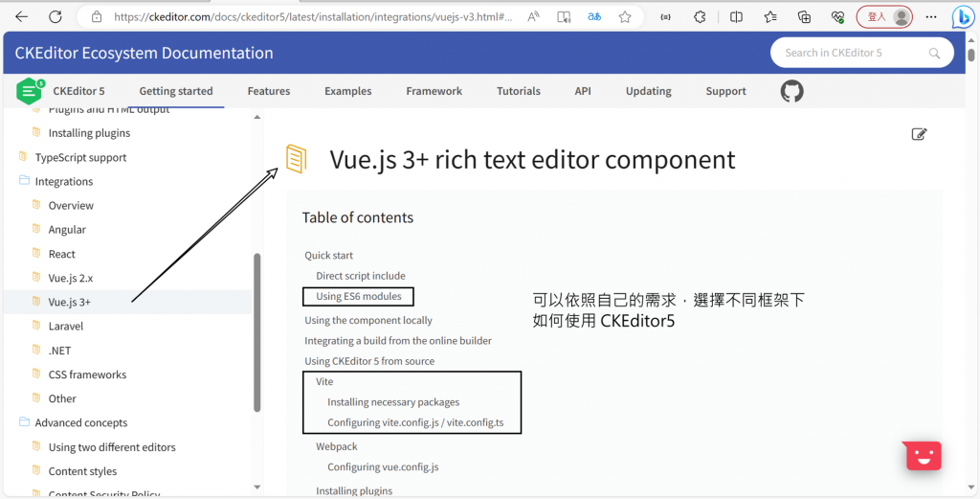980x499 pixels.
Task: Open browser settings ellipsis menu
Action: pos(931,17)
